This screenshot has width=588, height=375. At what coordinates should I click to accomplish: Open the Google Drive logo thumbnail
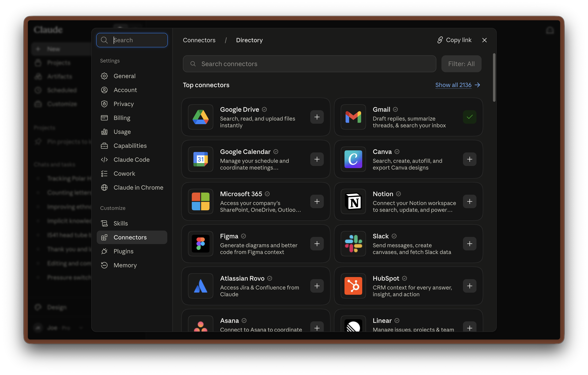[200, 117]
